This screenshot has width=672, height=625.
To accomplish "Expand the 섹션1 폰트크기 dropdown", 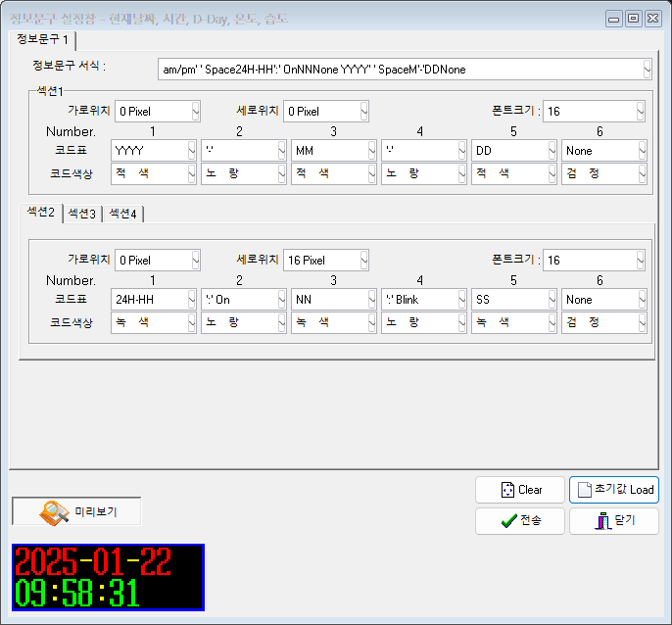I will [640, 112].
